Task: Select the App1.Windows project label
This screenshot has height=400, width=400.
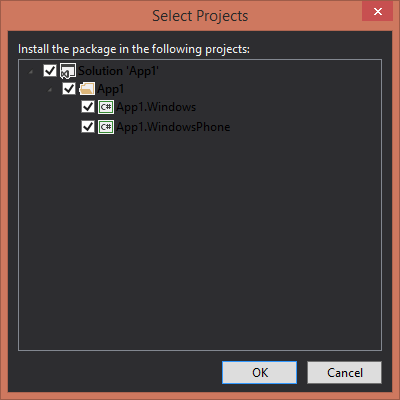Action: tap(156, 107)
